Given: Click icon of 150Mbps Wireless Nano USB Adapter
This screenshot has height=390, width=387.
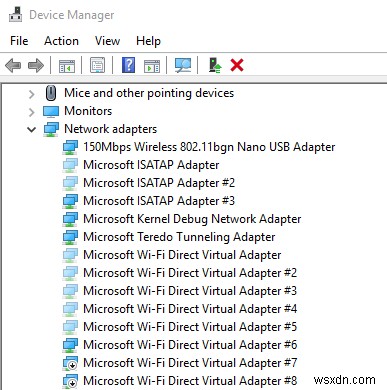Looking at the screenshot, I should 70,147.
